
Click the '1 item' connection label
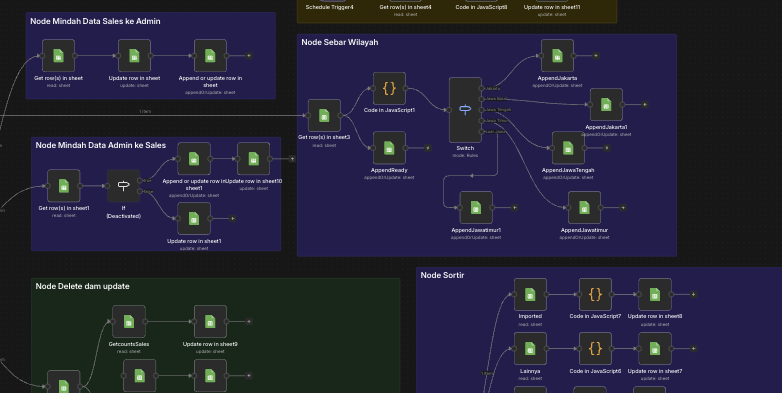(145, 112)
